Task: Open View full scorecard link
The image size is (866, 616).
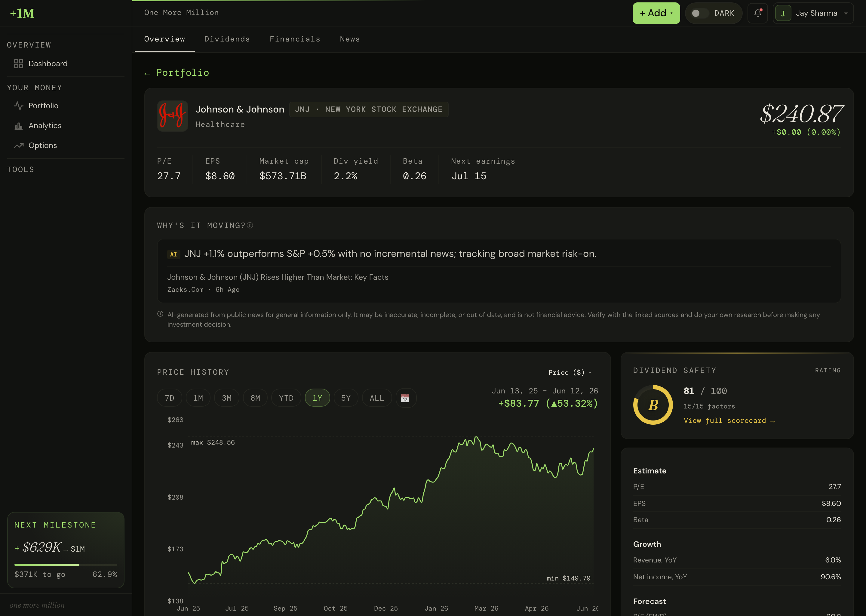Action: pos(729,421)
